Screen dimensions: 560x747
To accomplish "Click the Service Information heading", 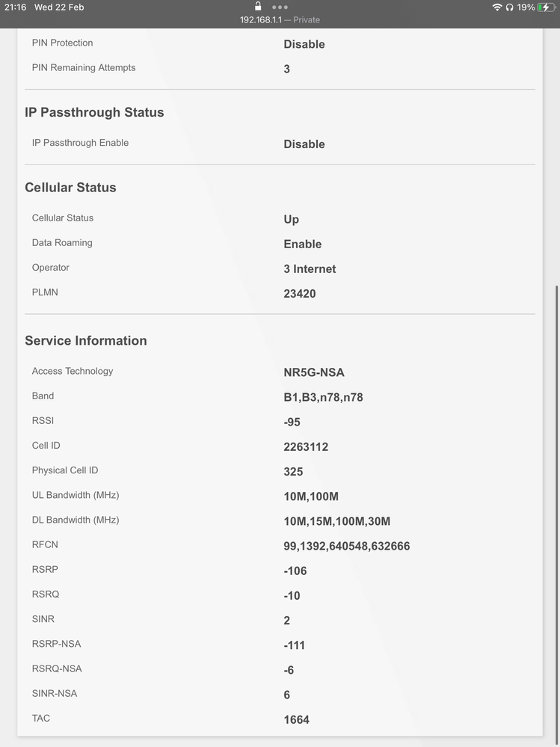I will point(86,341).
